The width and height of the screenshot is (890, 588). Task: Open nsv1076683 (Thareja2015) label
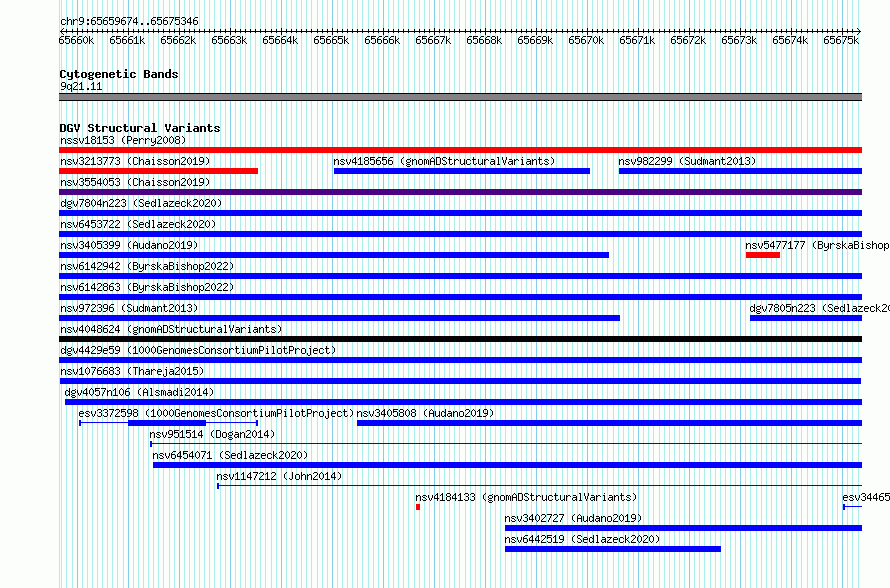(x=132, y=371)
